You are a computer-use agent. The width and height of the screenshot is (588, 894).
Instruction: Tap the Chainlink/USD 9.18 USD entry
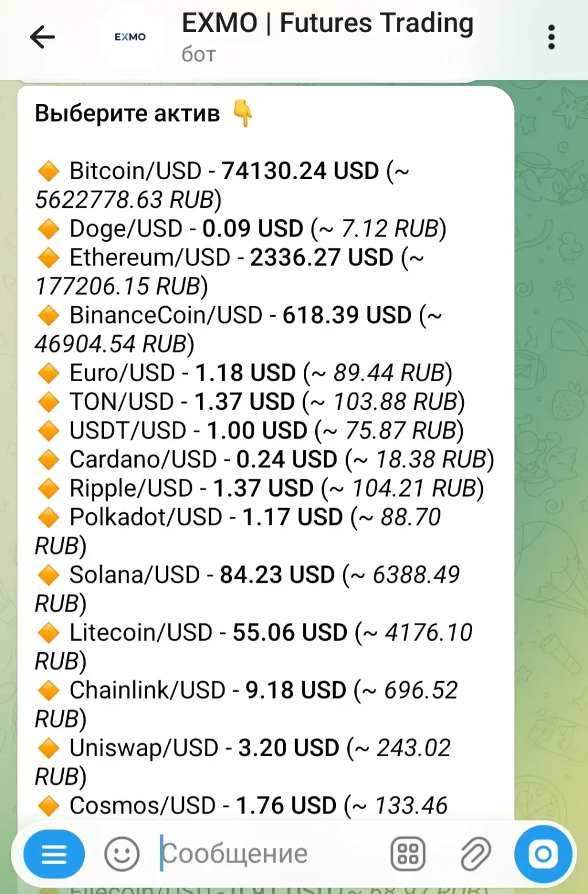207,690
